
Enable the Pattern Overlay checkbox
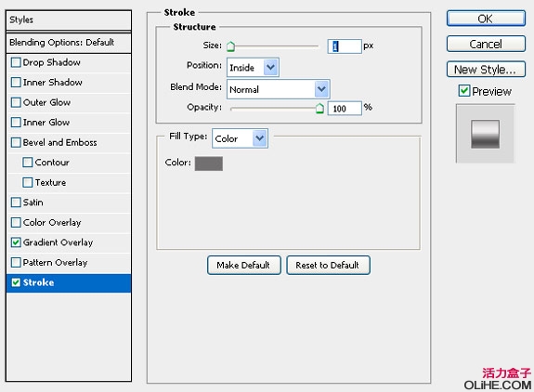coord(16,262)
